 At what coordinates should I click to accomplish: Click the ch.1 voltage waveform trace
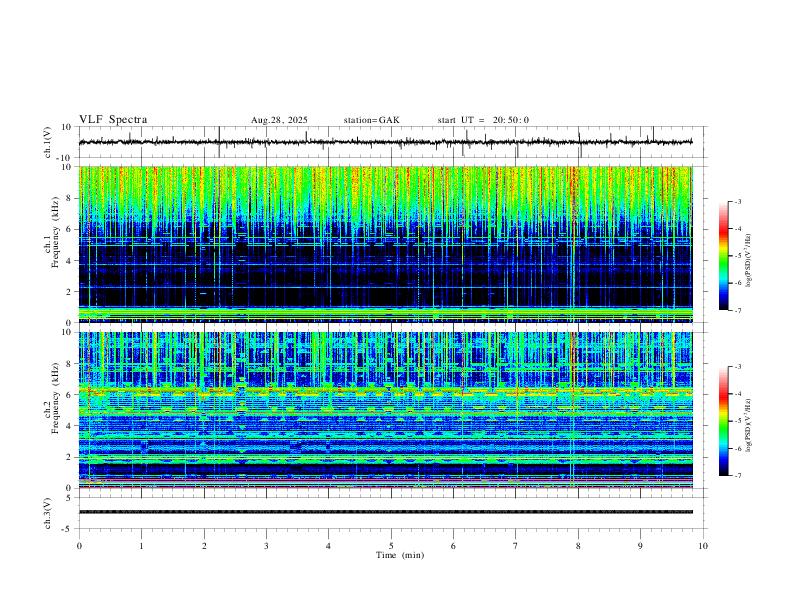[385, 142]
